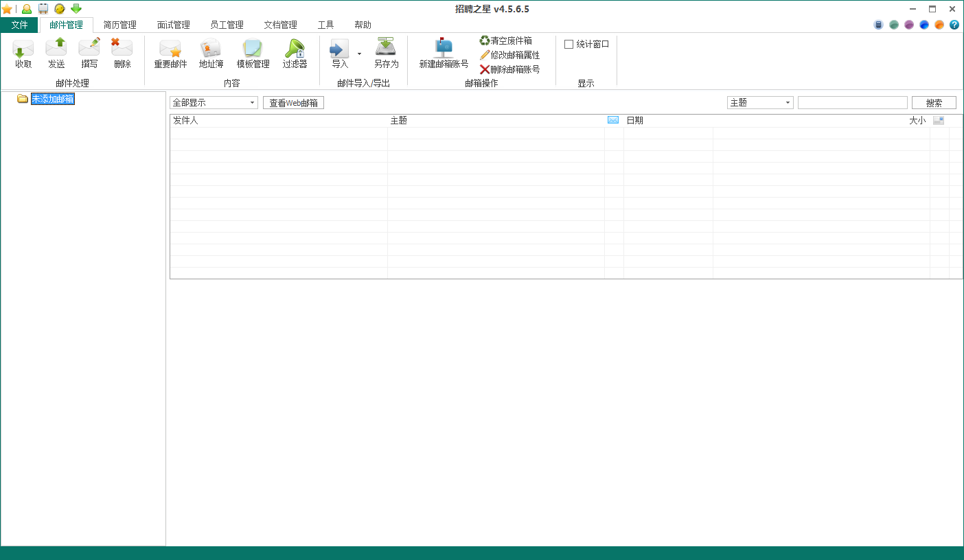Open the 文件 menu

coord(19,25)
